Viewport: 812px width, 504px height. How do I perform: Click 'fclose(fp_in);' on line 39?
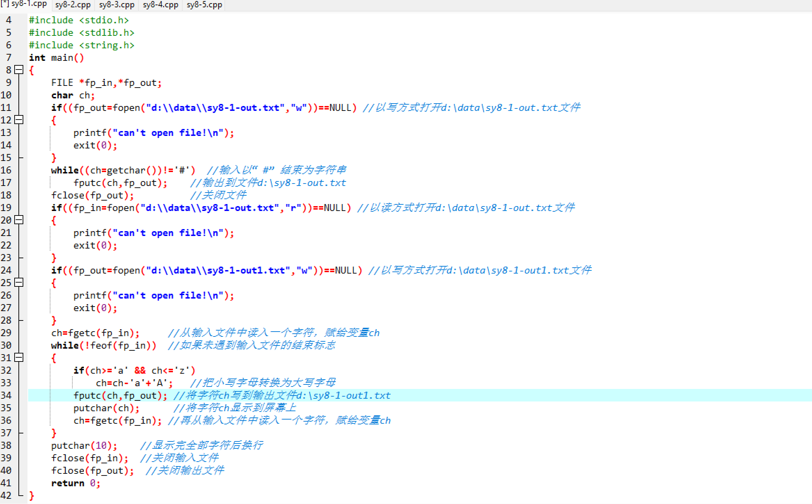point(90,458)
